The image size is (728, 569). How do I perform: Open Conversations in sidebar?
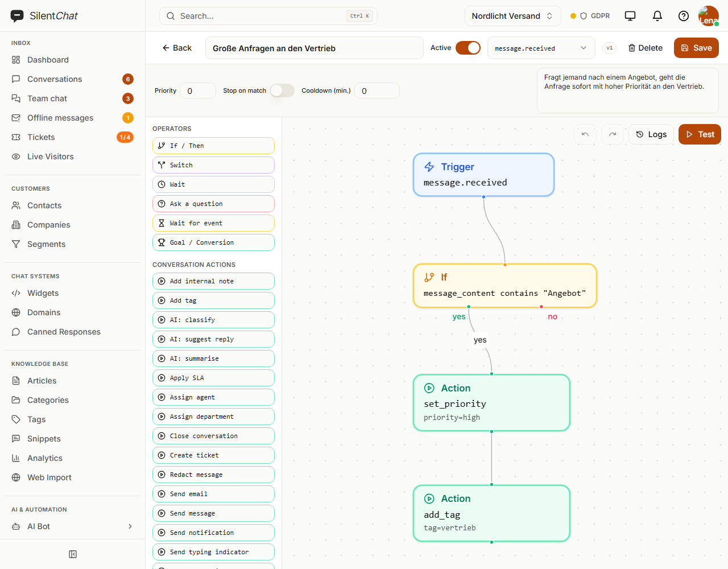click(x=72, y=79)
